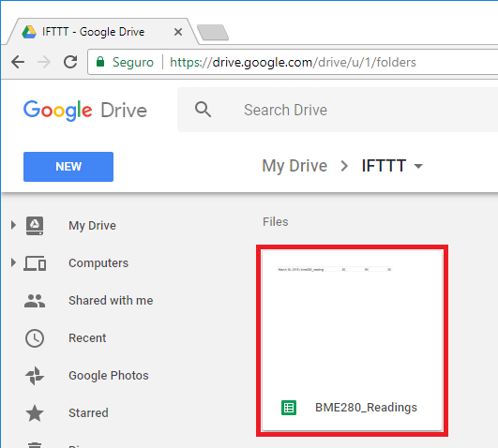The width and height of the screenshot is (498, 448).
Task: Click the Recent clock icon
Action: pyautogui.click(x=35, y=338)
